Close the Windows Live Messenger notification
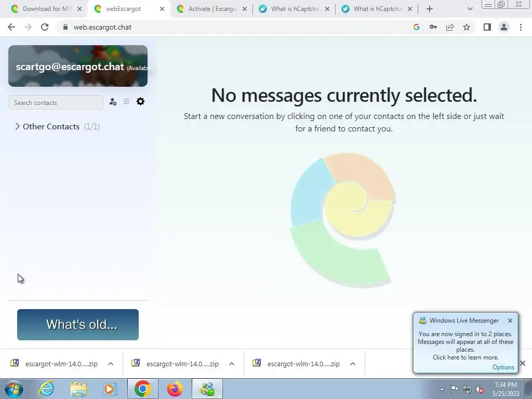This screenshot has width=532, height=399. (x=510, y=321)
